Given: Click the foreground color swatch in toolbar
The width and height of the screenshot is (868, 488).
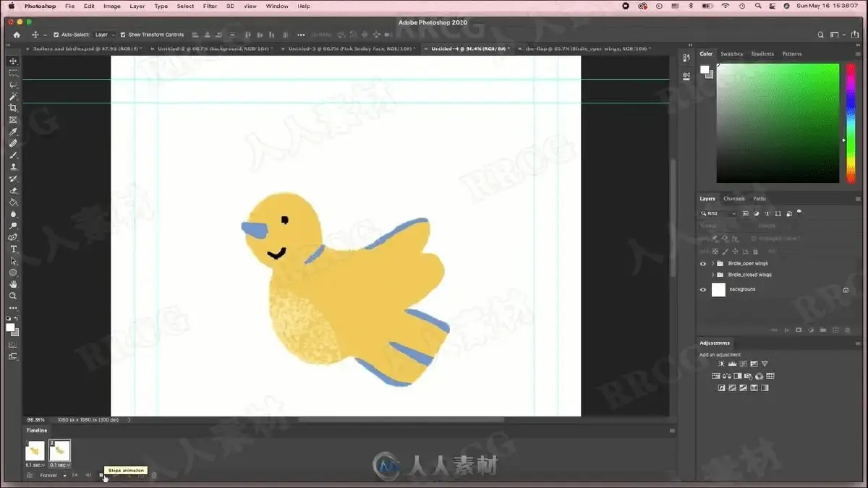Looking at the screenshot, I should point(11,328).
